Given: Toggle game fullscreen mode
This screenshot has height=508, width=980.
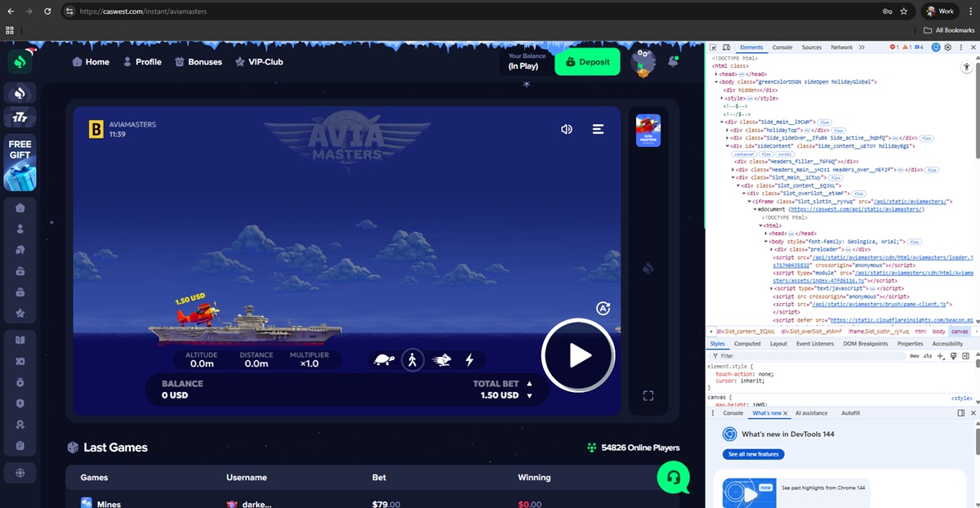Looking at the screenshot, I should (x=648, y=396).
